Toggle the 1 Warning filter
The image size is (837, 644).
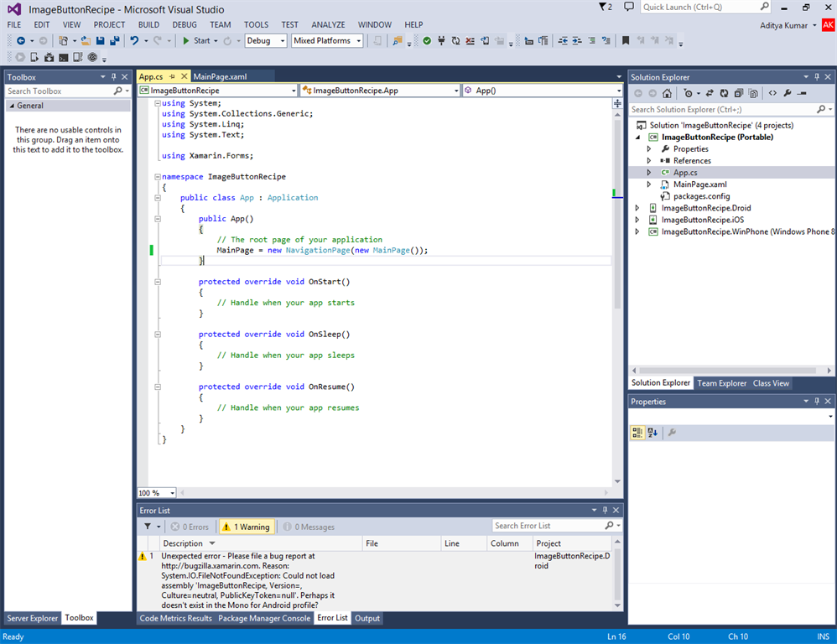246,527
